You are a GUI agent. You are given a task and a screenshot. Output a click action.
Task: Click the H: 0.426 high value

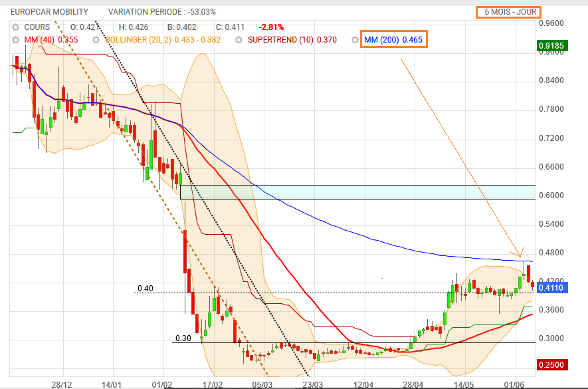pyautogui.click(x=134, y=27)
